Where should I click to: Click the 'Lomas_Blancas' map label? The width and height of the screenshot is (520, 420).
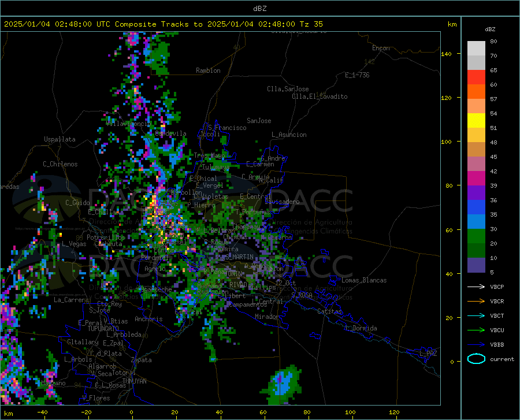click(x=364, y=280)
